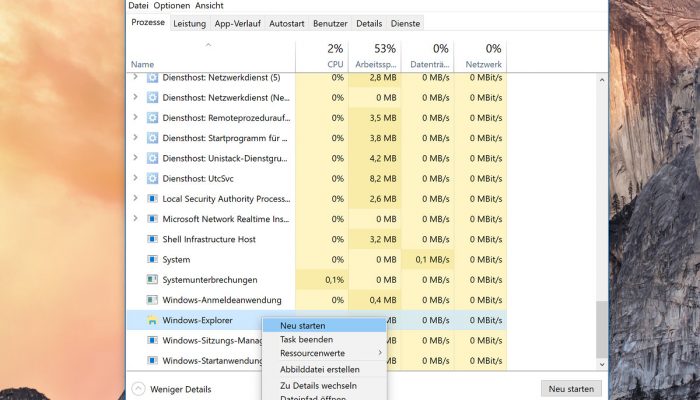700x400 pixels.
Task: Click the Windows-Explorer folder icon
Action: coord(152,320)
